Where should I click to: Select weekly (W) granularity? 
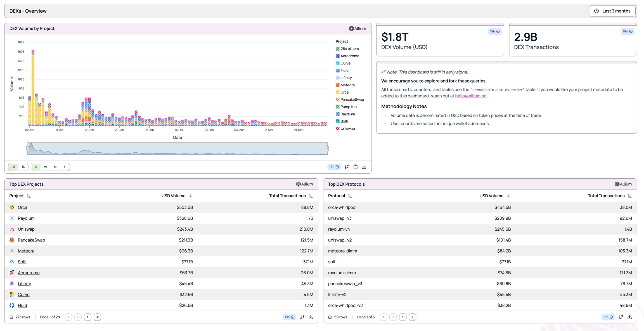pyautogui.click(x=46, y=167)
